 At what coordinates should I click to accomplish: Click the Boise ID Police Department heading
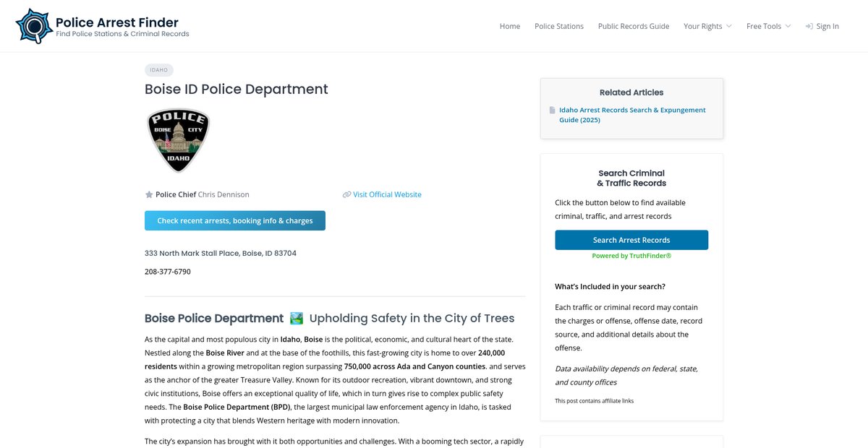click(237, 89)
